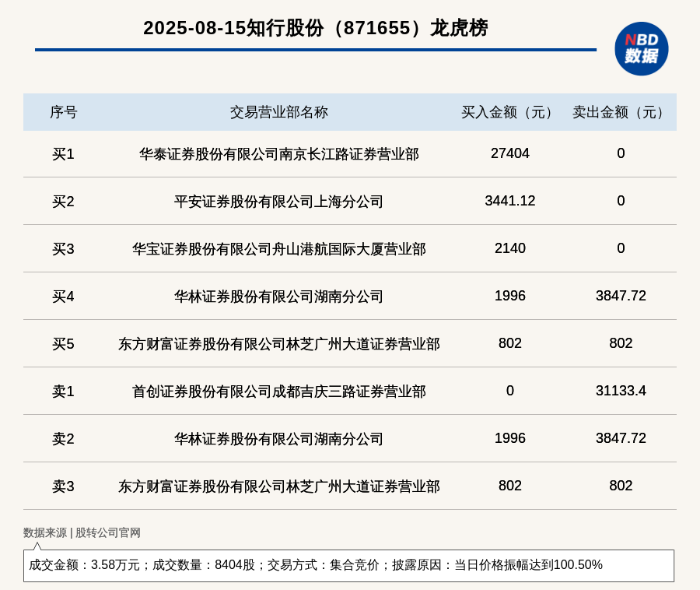Select 东方财富证券 林芝广州大道 in row 买5
Screen dimensions: 700x590
pos(279,344)
